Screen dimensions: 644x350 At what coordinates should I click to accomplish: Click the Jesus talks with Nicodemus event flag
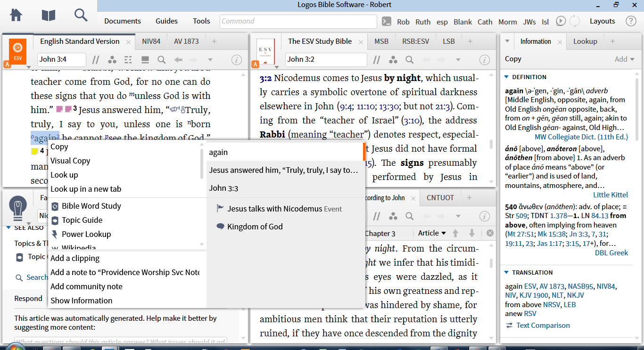(220, 209)
